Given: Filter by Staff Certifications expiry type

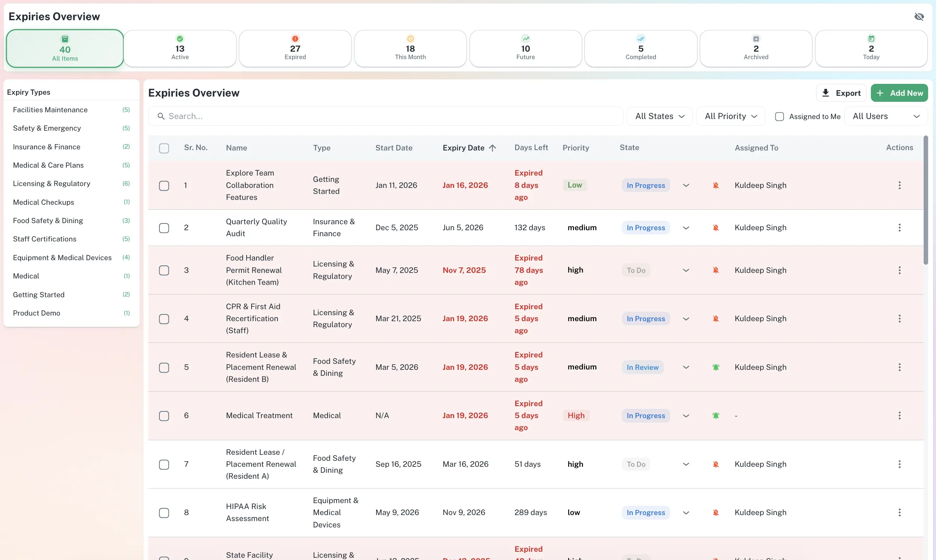Looking at the screenshot, I should (72, 239).
